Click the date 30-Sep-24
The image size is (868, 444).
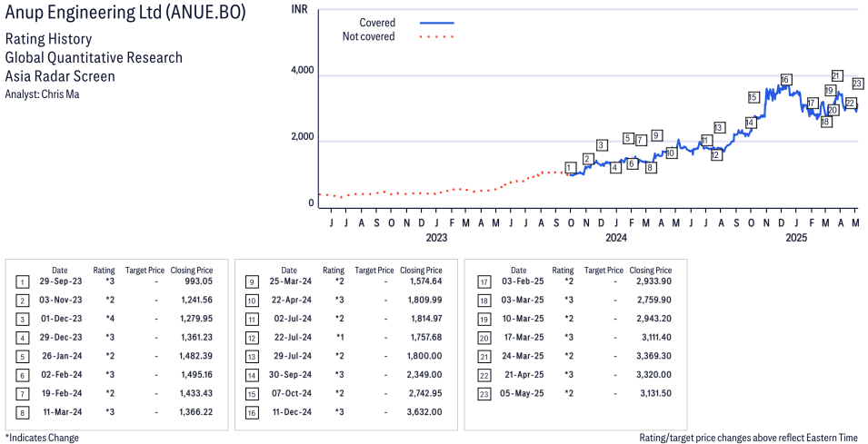(x=289, y=375)
